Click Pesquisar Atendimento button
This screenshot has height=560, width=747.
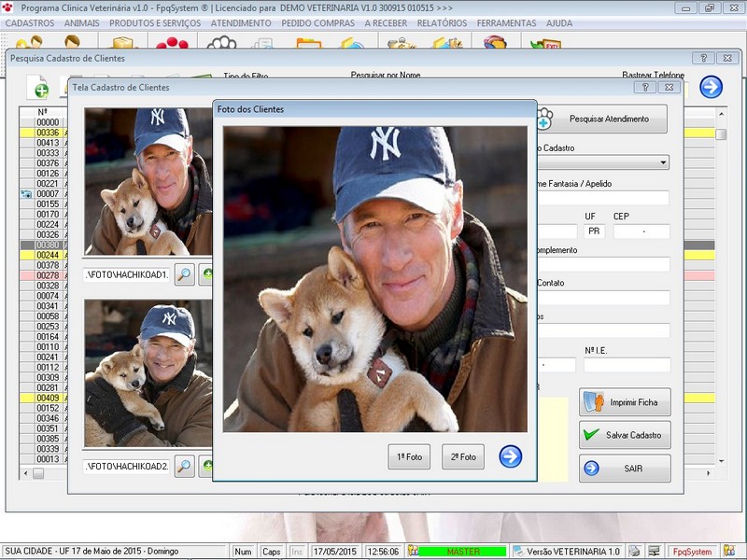tap(601, 119)
